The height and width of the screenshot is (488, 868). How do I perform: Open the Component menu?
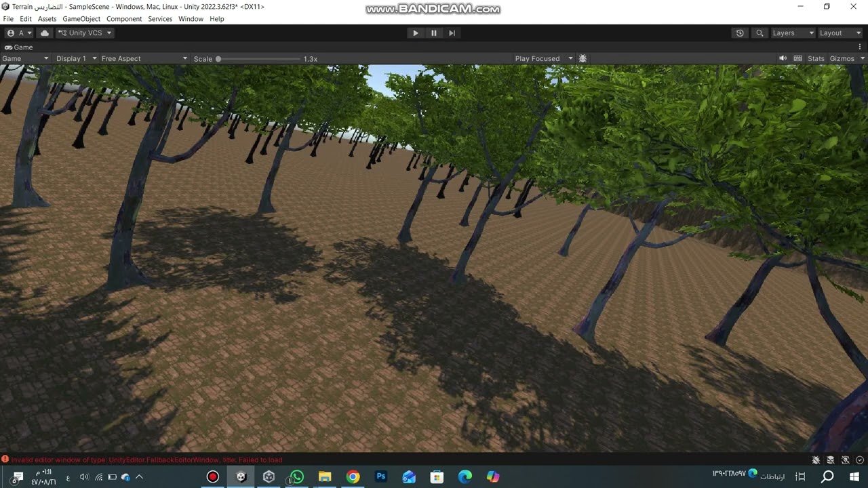(124, 19)
